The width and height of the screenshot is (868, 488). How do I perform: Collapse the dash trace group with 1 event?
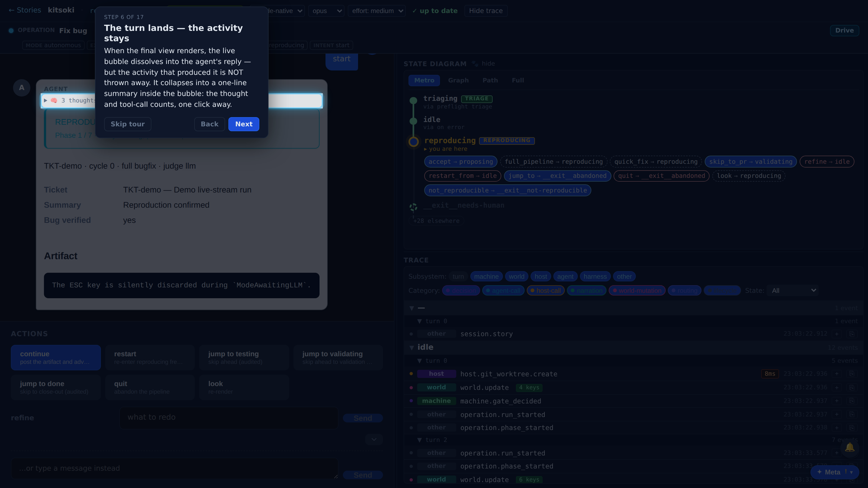411,308
